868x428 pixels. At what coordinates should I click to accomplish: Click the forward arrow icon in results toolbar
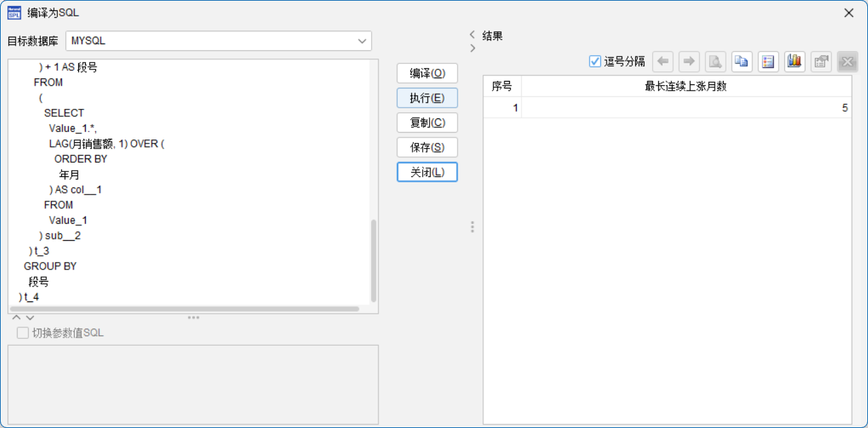689,62
